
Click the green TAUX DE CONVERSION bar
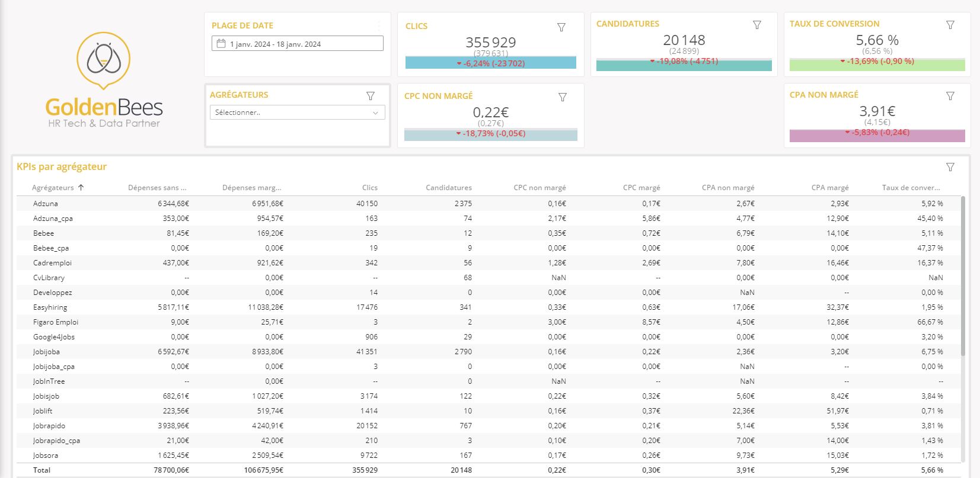(877, 65)
